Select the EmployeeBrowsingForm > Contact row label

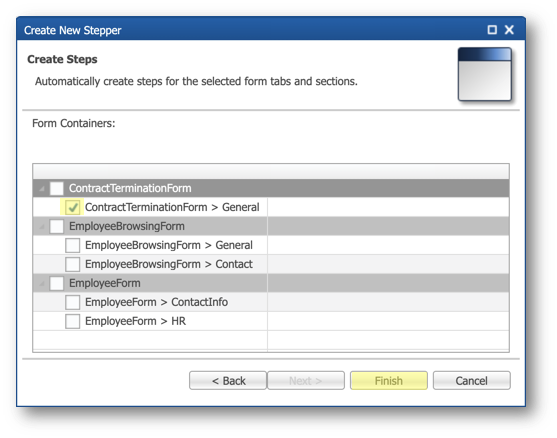(x=169, y=264)
